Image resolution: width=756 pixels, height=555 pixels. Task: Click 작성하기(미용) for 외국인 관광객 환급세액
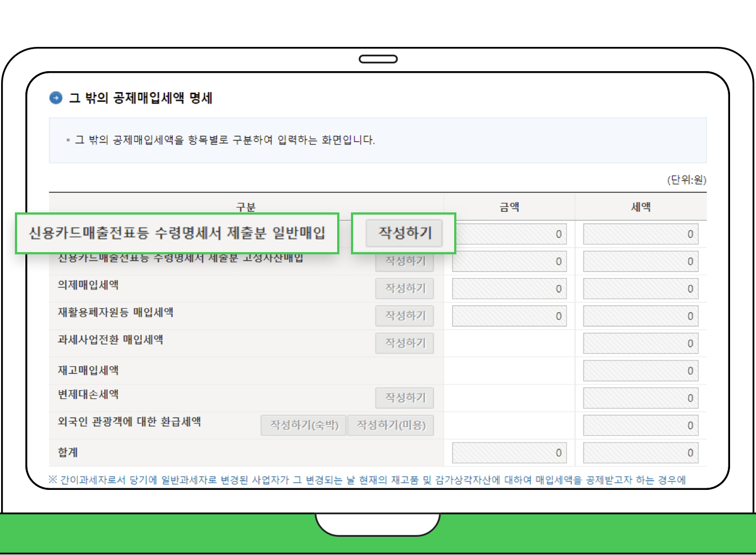pyautogui.click(x=390, y=425)
